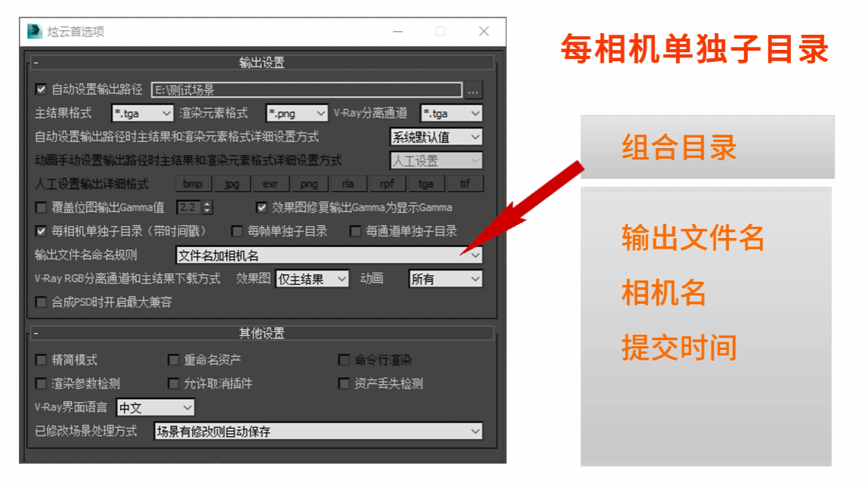Open the 渲染元素格式 *.png dropdown
868x489 pixels.
(x=297, y=113)
